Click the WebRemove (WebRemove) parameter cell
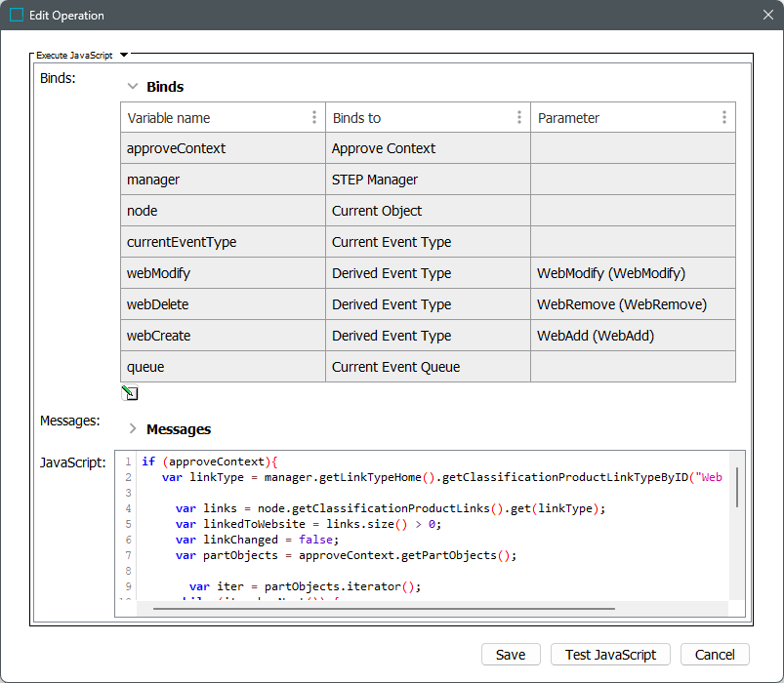Viewport: 784px width, 683px height. 632,304
